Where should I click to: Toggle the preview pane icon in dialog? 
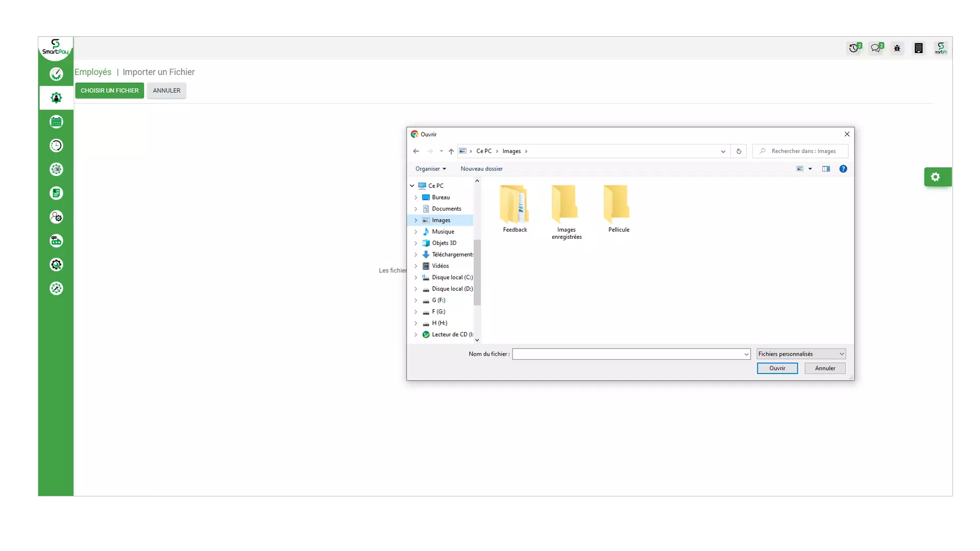826,169
